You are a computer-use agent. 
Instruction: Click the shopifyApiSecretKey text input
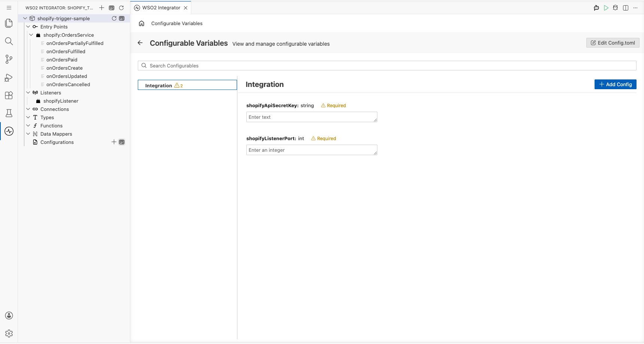pos(312,117)
